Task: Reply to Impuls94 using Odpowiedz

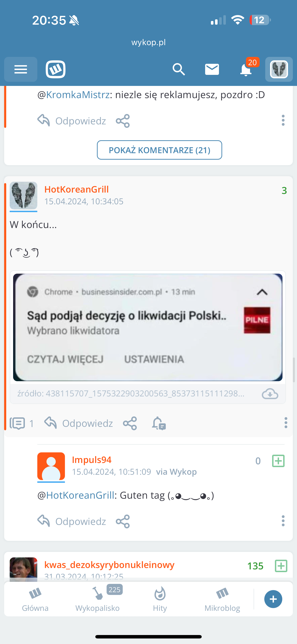Action: [x=72, y=521]
